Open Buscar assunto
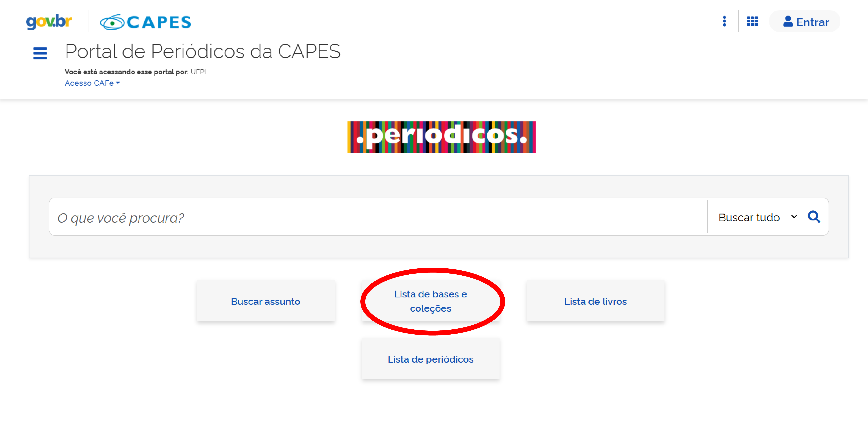 point(266,301)
